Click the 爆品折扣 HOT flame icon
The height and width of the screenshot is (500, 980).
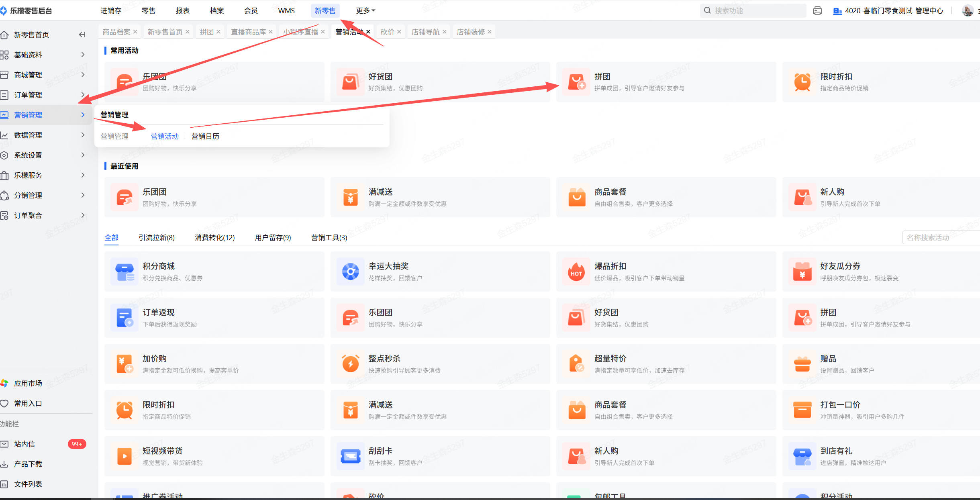(576, 272)
